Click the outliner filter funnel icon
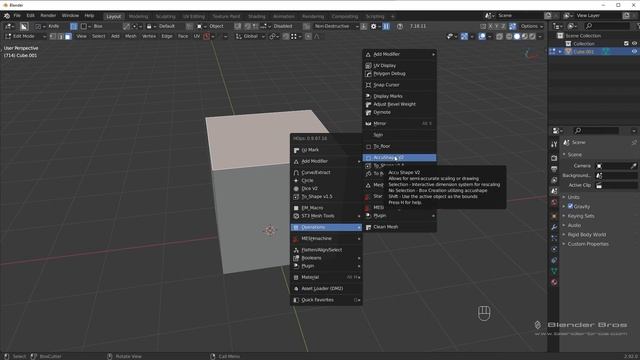Screen dimensions: 640x360 point(638,26)
